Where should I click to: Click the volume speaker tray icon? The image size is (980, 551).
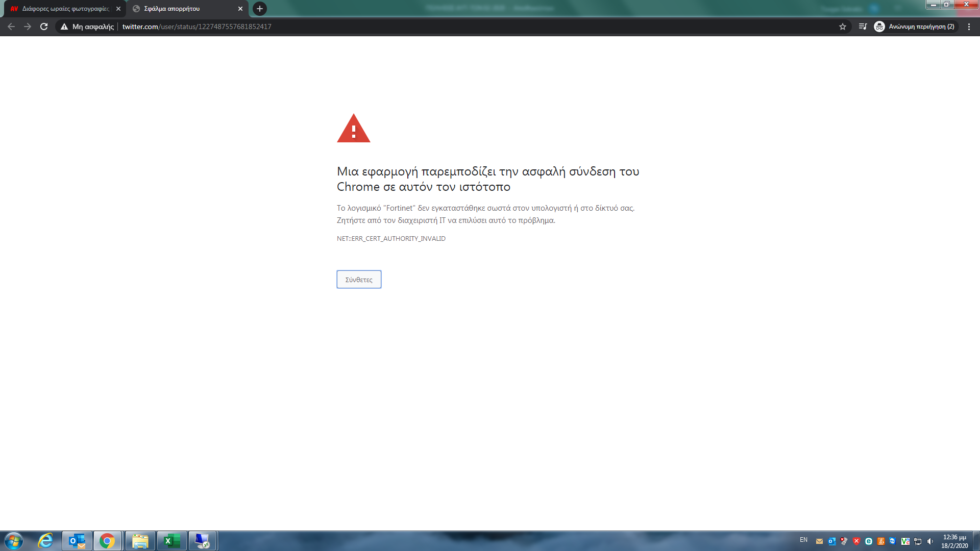[x=930, y=541]
